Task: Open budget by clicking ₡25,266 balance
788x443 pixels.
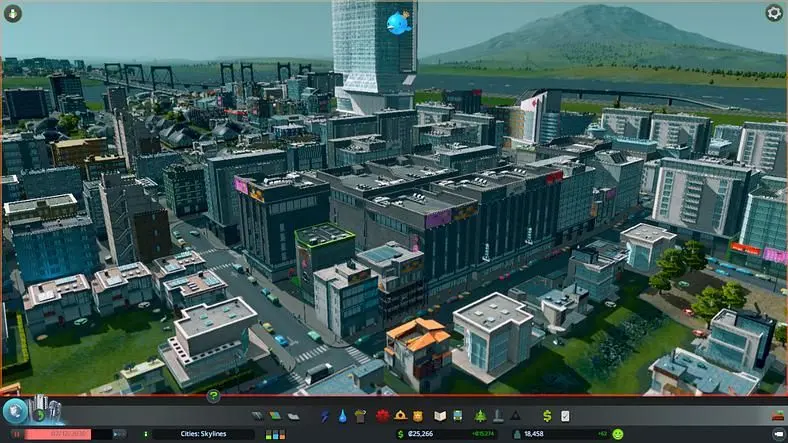Action: point(421,434)
